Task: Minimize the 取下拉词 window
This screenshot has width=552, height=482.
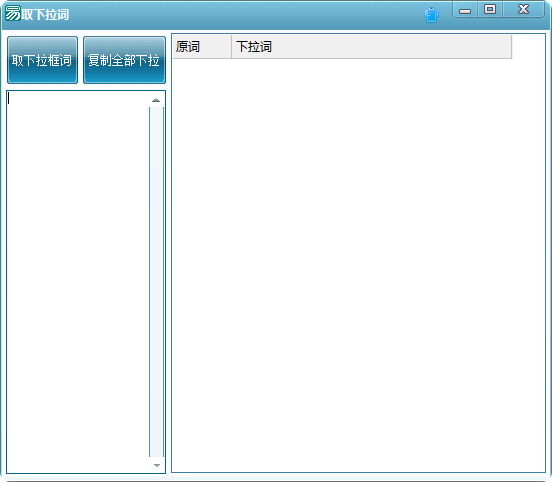Action: click(465, 10)
